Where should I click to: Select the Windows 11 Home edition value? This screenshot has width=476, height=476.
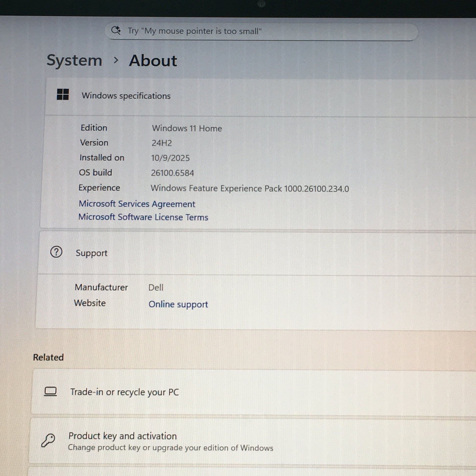tap(187, 128)
